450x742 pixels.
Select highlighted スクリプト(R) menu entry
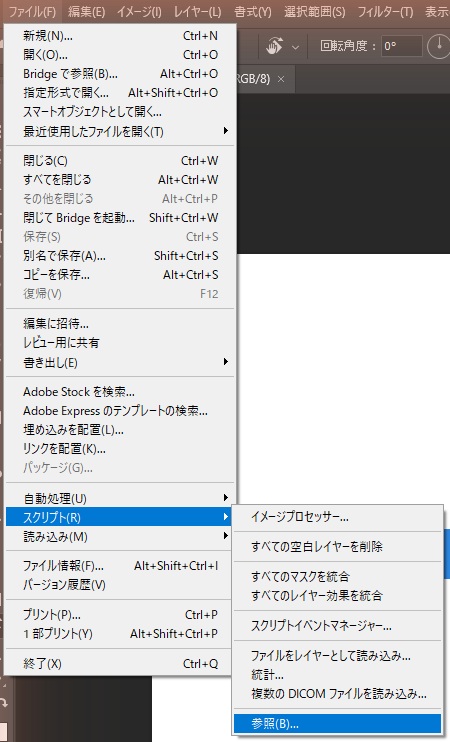tap(118, 517)
